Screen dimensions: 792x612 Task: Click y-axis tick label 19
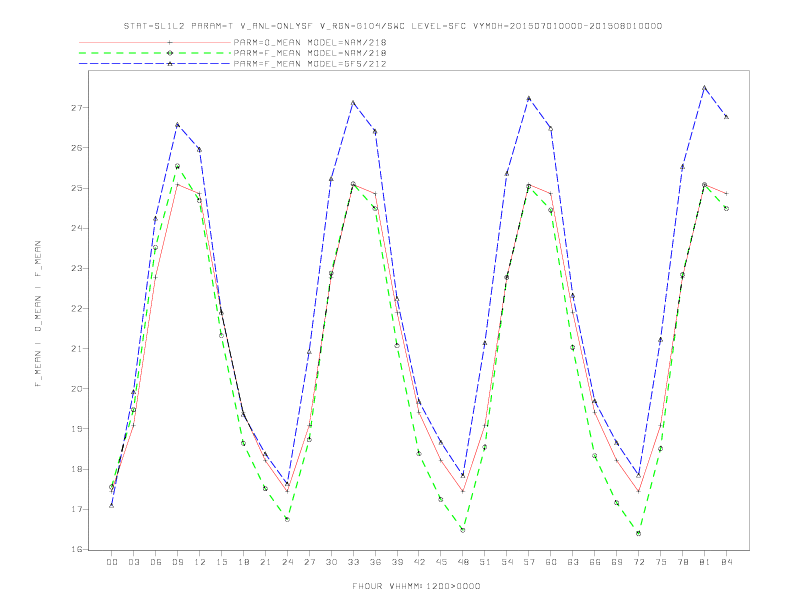click(x=77, y=429)
